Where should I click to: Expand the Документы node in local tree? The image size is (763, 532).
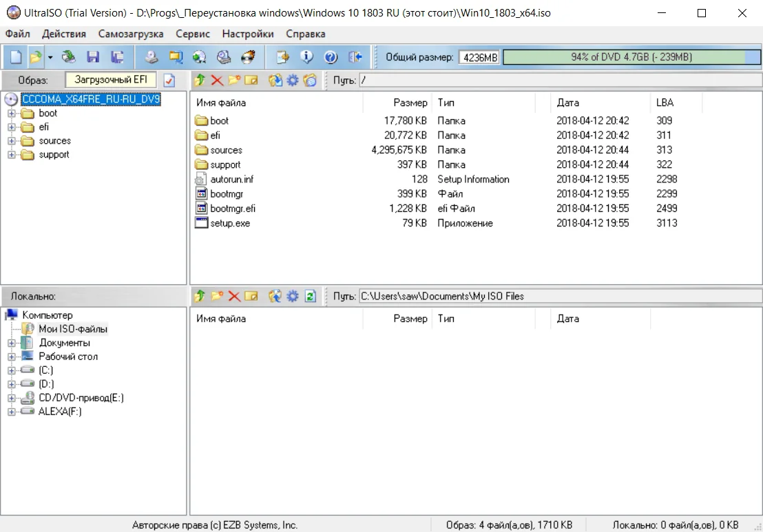[11, 343]
